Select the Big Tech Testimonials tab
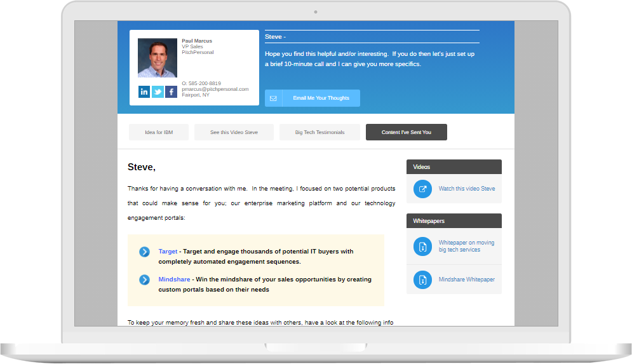The width and height of the screenshot is (632, 364). [x=319, y=132]
